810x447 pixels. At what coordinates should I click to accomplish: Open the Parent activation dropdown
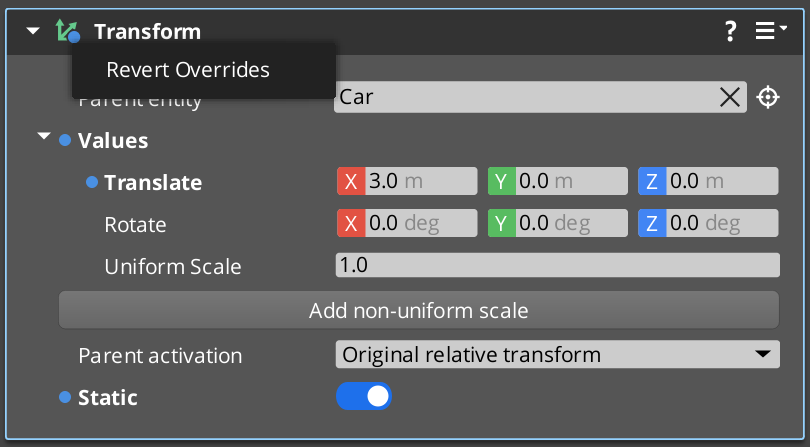(556, 355)
